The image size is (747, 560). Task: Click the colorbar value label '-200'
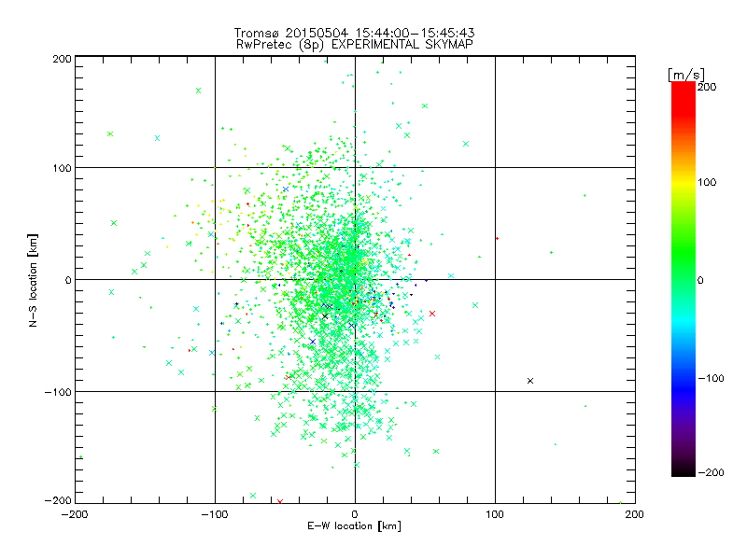pos(712,473)
